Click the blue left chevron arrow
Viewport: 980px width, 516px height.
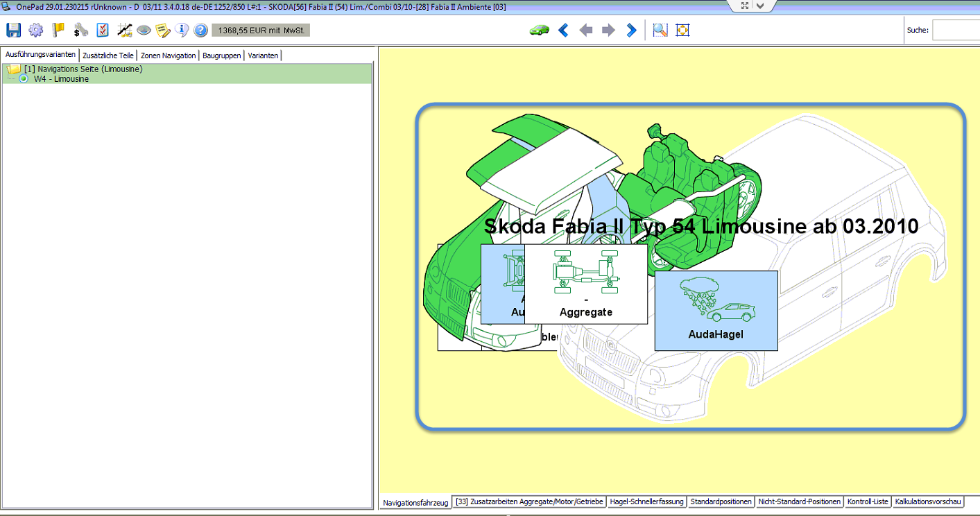click(563, 30)
